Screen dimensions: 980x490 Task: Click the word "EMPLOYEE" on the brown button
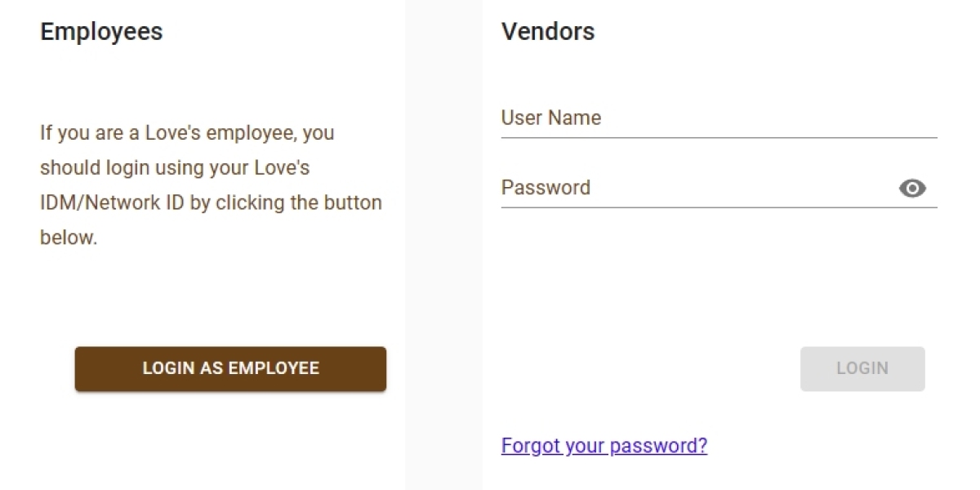[274, 368]
